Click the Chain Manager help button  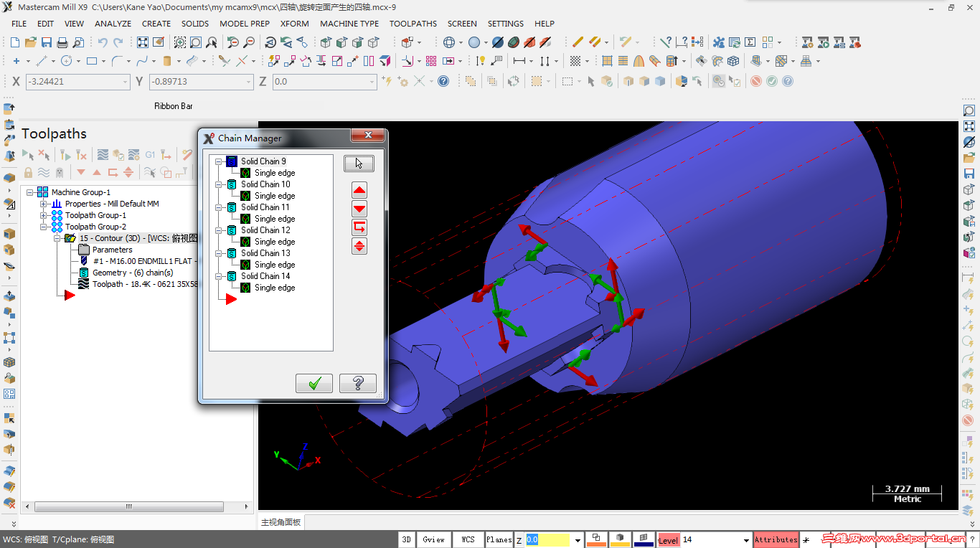coord(358,384)
